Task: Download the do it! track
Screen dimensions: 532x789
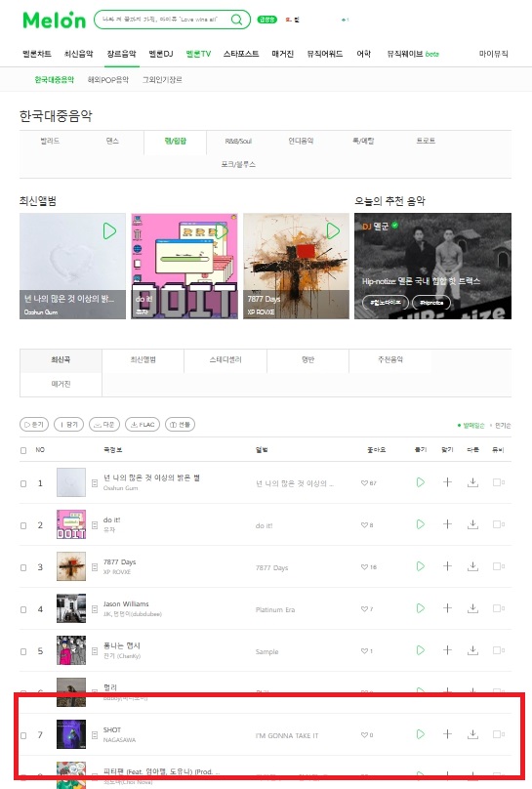Action: coord(472,524)
